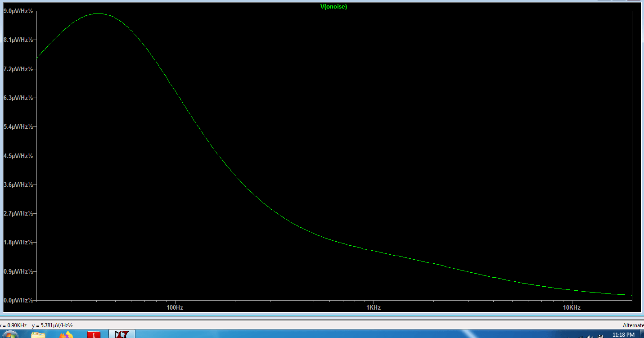Screen dimensions: 644x338
Task: Click the 1KHz frequency axis label
Action: (374, 308)
